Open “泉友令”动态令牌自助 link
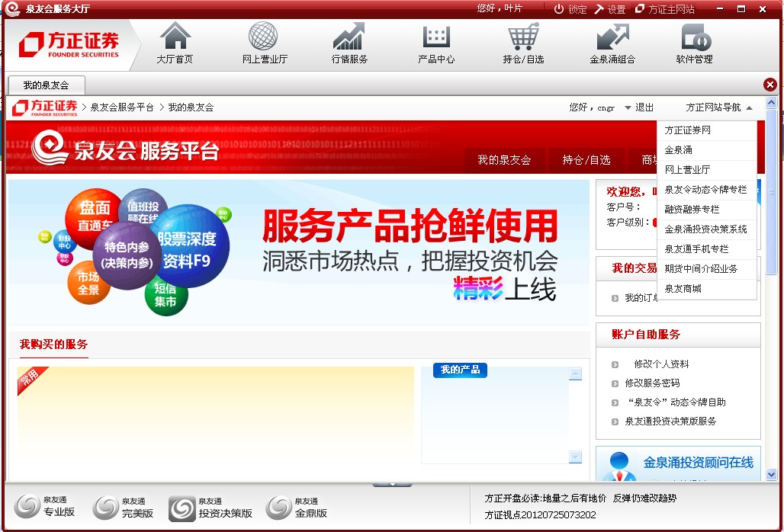This screenshot has height=532, width=784. (x=676, y=402)
